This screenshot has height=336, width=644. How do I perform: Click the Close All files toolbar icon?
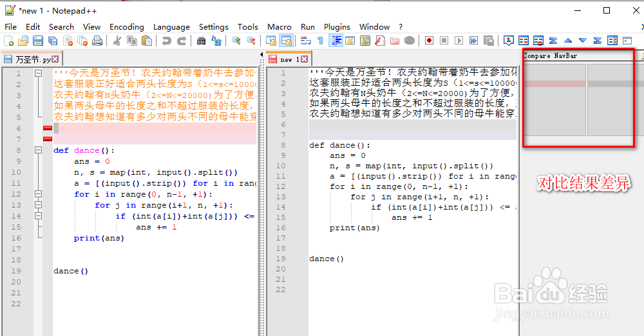tap(82, 40)
